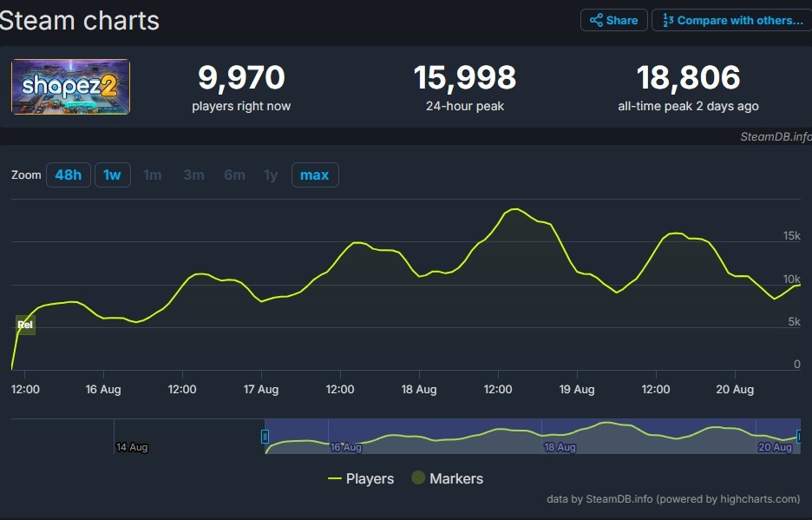
Task: Click the 5k y-axis label
Action: click(795, 322)
